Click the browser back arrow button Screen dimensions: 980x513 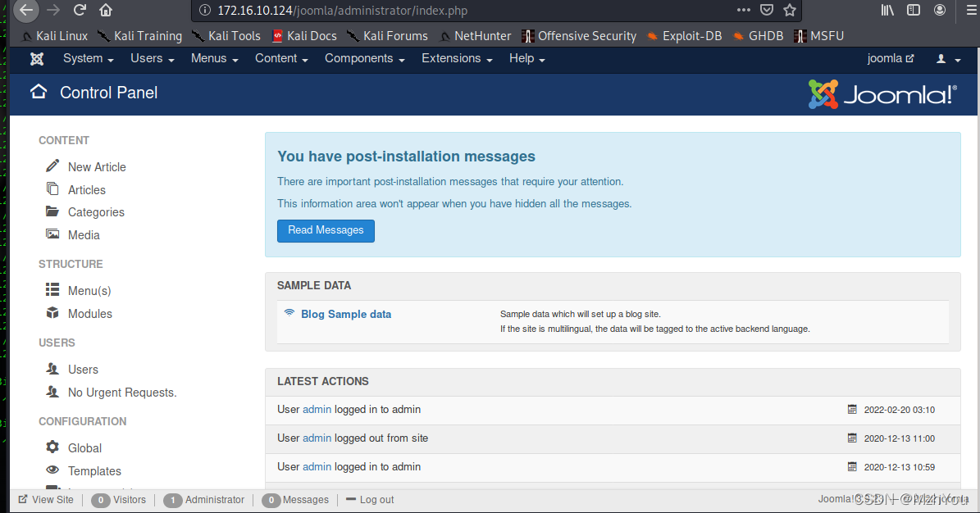[x=26, y=10]
